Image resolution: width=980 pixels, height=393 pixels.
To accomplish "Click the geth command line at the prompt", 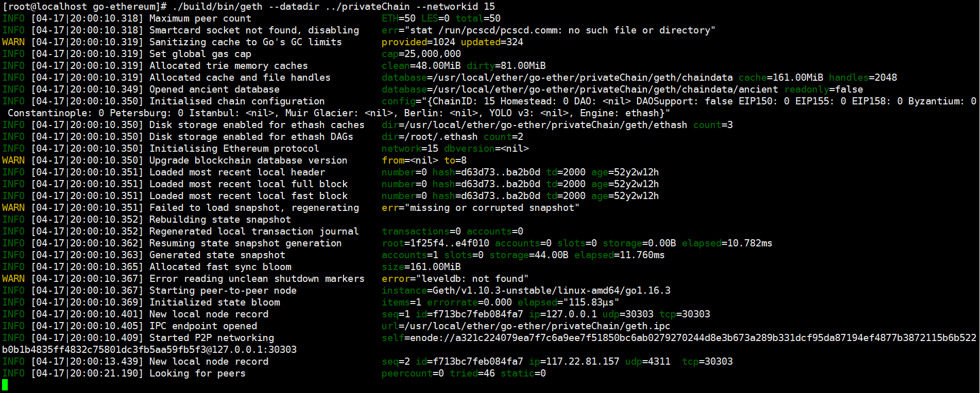I will 333,7.
